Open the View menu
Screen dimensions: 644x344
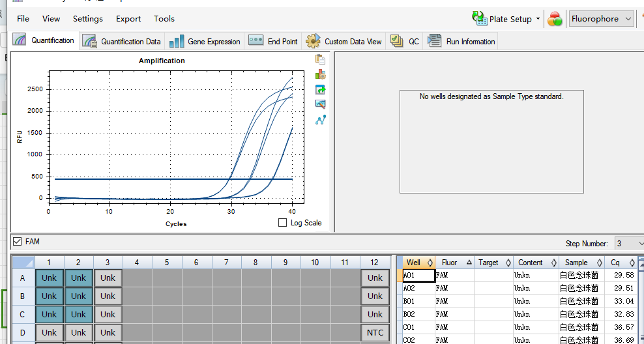(51, 19)
